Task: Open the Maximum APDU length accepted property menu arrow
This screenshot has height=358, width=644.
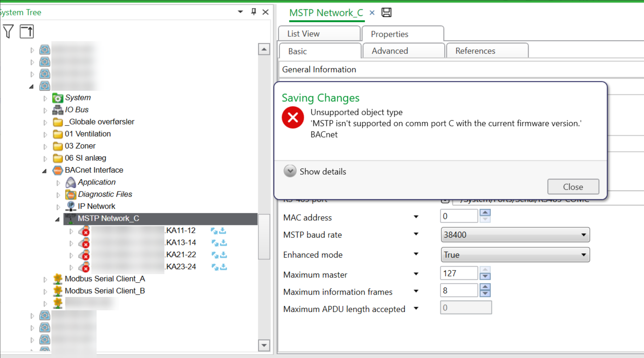Action: (416, 308)
